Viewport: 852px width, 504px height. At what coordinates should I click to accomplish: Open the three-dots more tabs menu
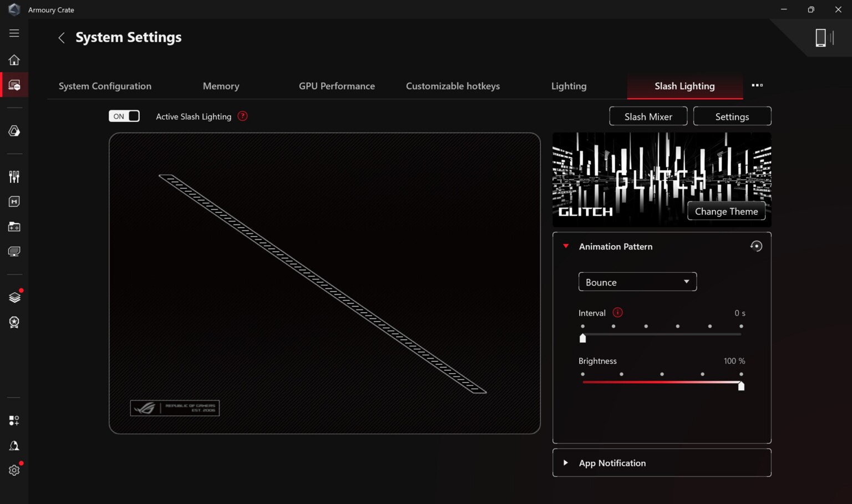click(757, 85)
